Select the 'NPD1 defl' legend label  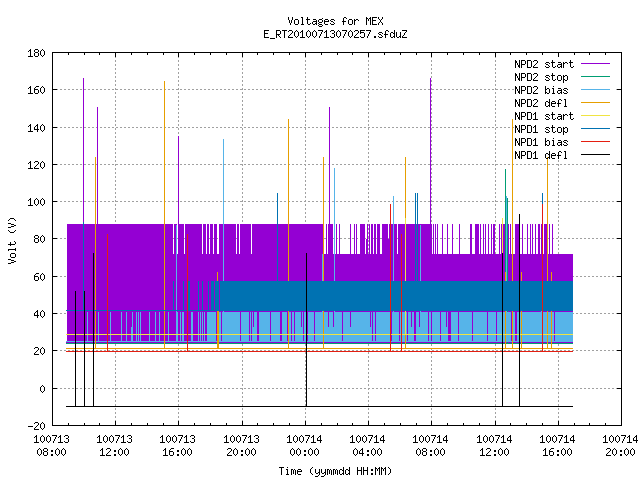point(541,156)
